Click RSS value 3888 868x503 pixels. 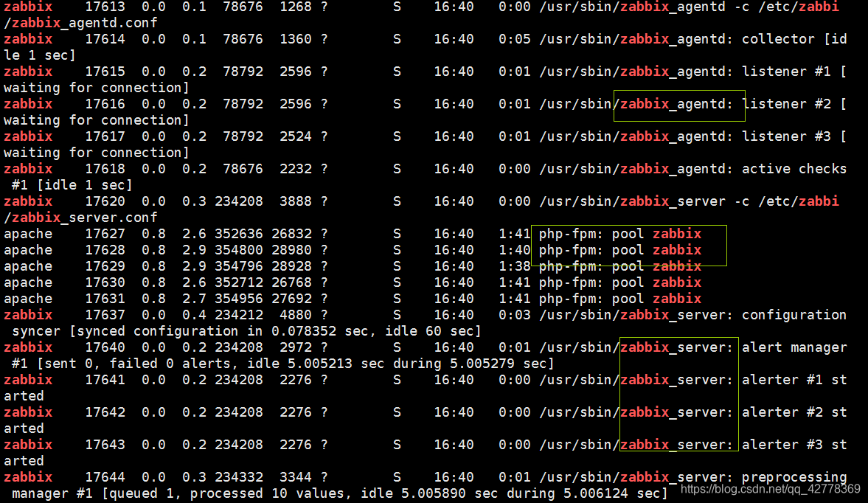(x=296, y=201)
